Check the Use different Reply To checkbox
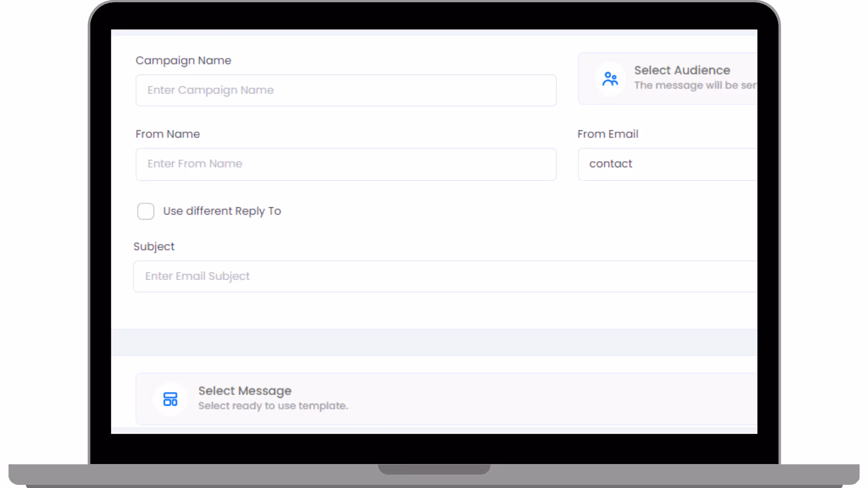This screenshot has width=868, height=488. pos(146,211)
